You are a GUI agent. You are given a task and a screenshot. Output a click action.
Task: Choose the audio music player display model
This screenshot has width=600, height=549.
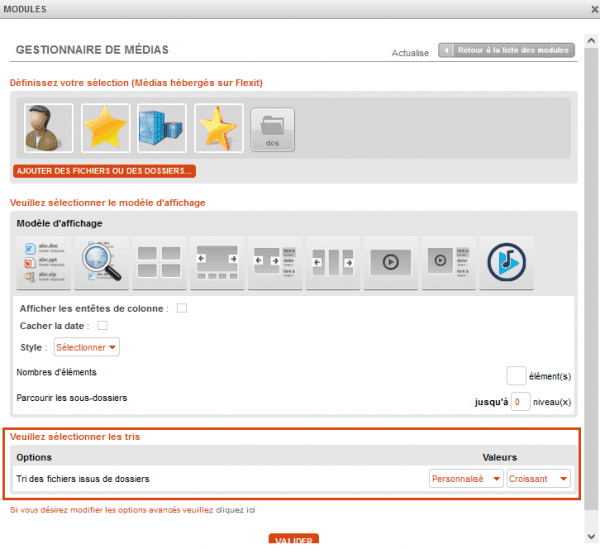click(504, 262)
